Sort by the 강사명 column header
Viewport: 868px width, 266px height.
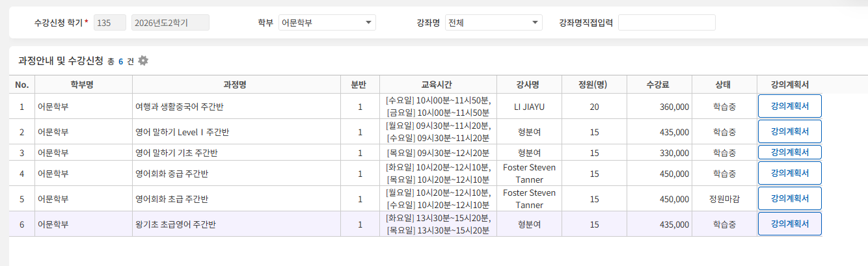[529, 85]
